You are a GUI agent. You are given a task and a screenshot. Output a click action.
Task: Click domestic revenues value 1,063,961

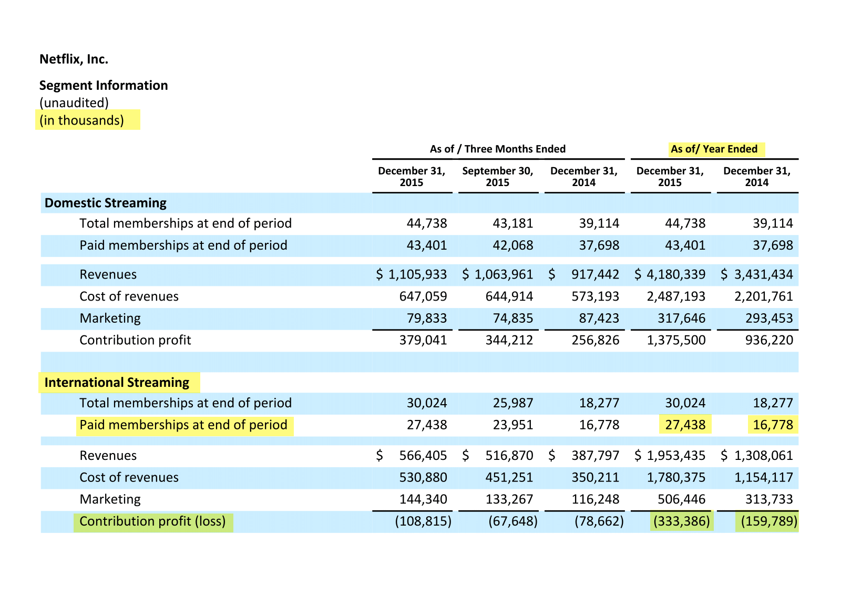tap(504, 274)
